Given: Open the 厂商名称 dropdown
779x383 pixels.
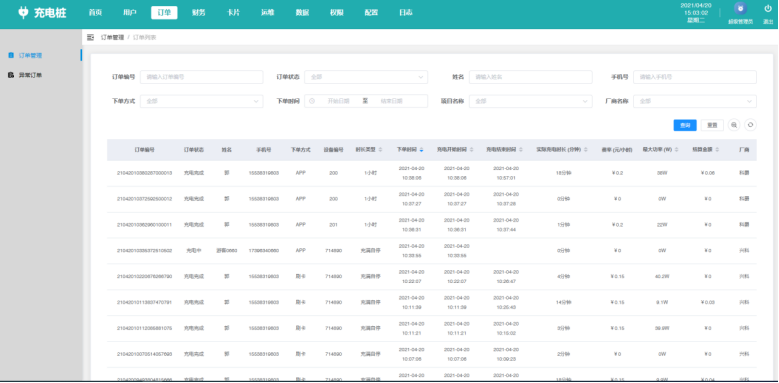Looking at the screenshot, I should tap(695, 101).
